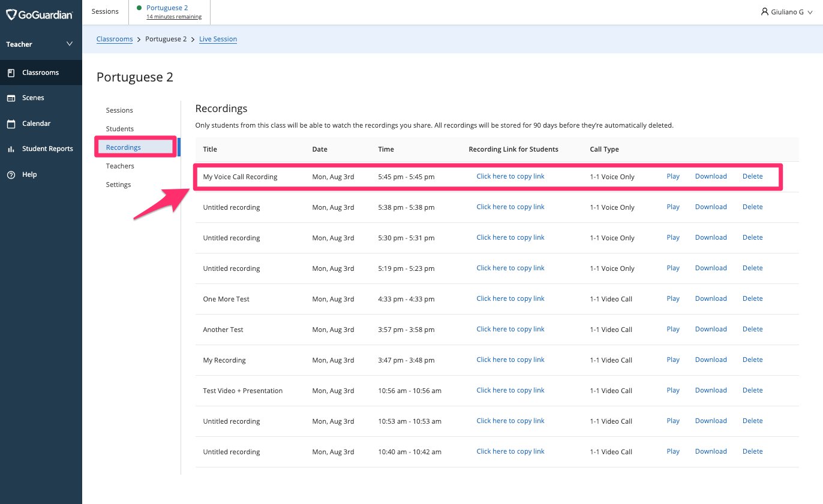Go to Classrooms breadcrumb link

115,39
